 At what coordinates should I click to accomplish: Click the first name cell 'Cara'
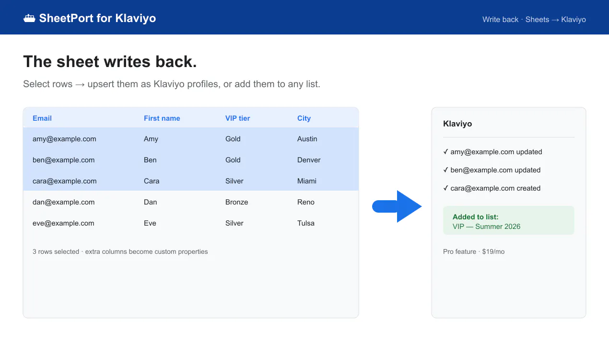click(152, 181)
